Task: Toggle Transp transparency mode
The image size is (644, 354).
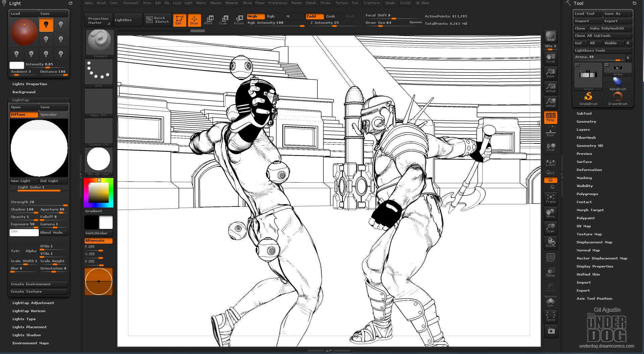Action: click(550, 272)
